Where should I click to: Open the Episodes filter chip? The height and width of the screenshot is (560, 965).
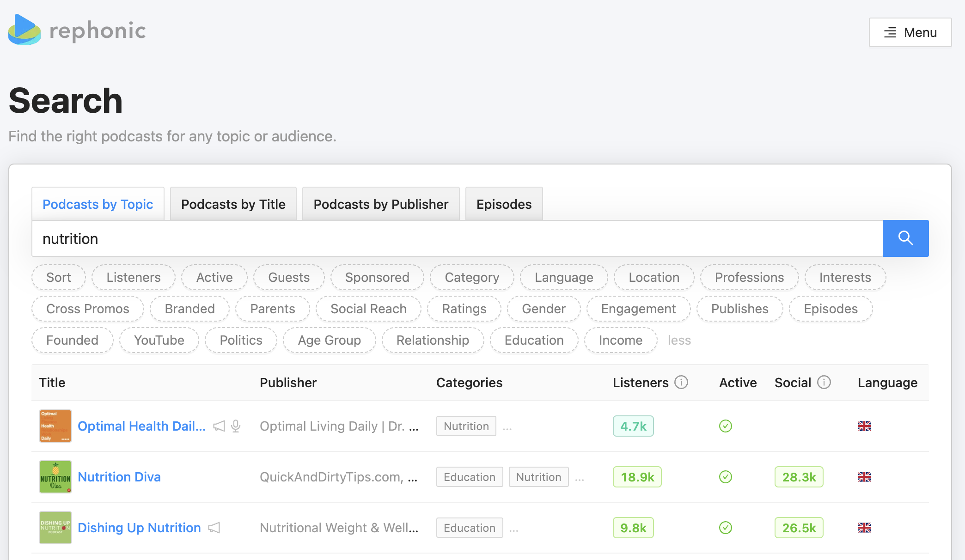pos(831,309)
